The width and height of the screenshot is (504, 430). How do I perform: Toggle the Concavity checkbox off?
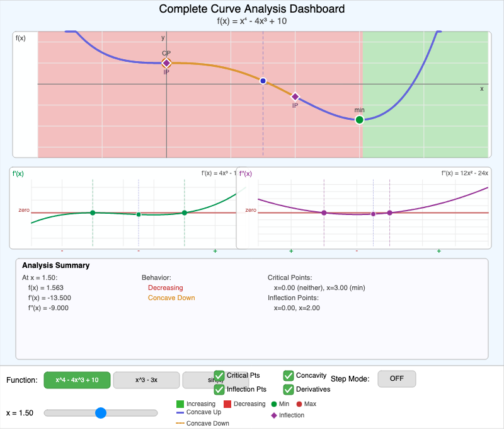pyautogui.click(x=289, y=375)
